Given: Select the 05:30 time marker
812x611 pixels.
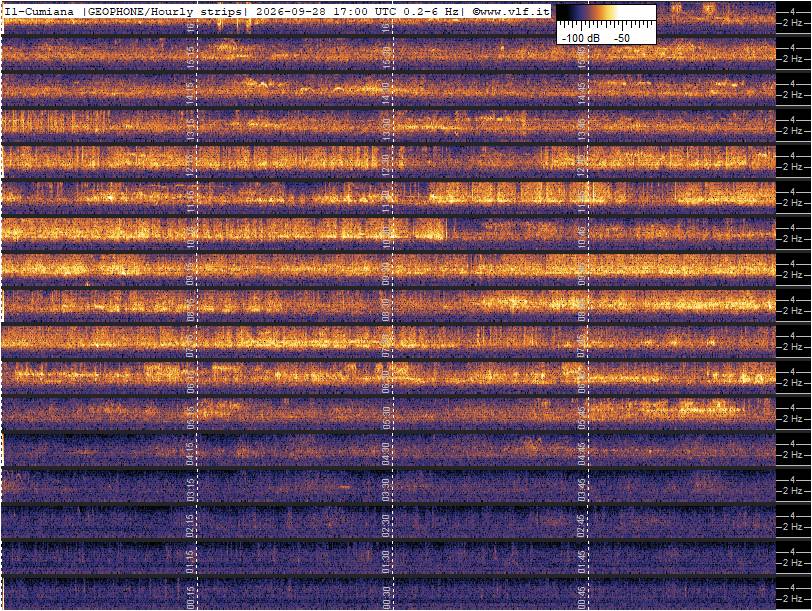Looking at the screenshot, I should [x=386, y=417].
